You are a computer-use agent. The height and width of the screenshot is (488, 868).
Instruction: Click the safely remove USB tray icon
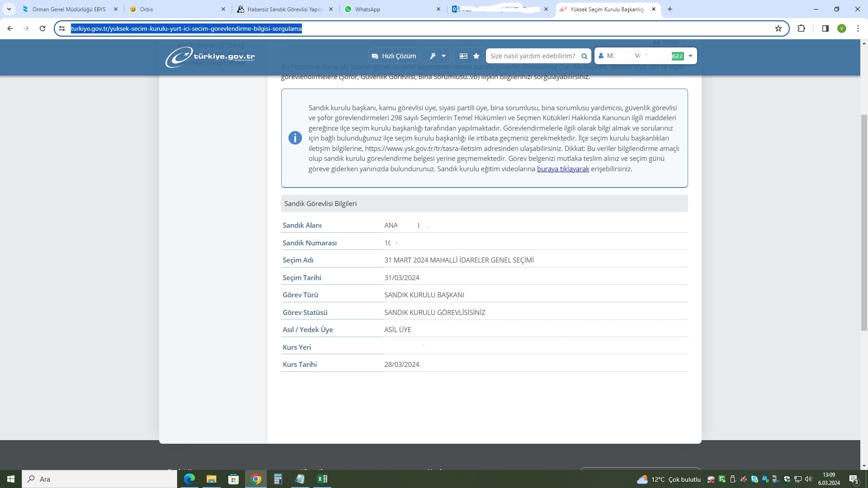[x=733, y=479]
